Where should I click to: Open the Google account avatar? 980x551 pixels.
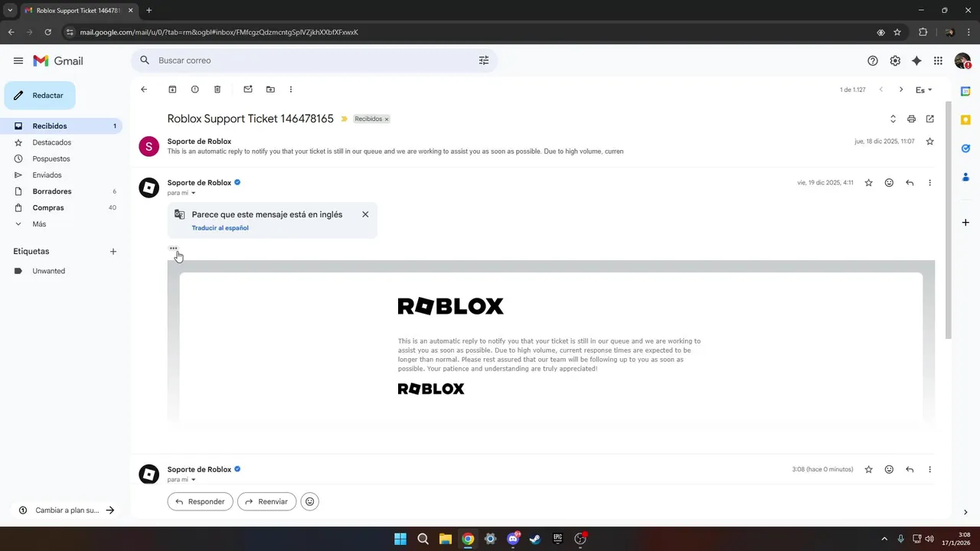pyautogui.click(x=962, y=60)
